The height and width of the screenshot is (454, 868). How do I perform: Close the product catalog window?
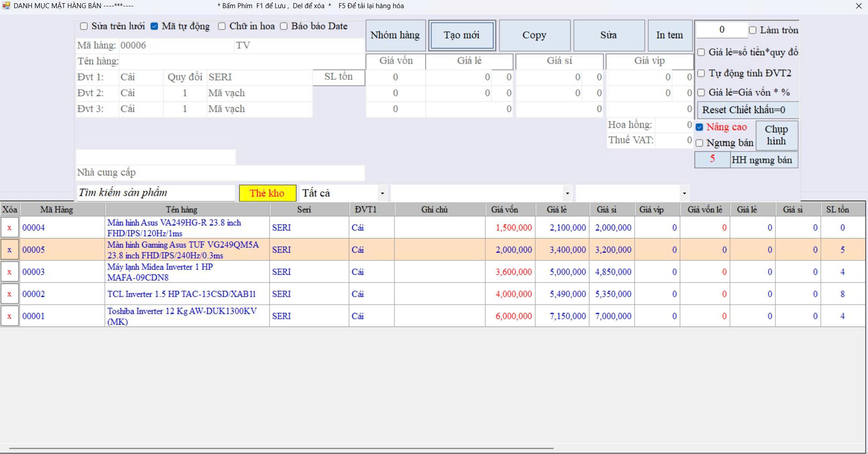click(x=858, y=6)
